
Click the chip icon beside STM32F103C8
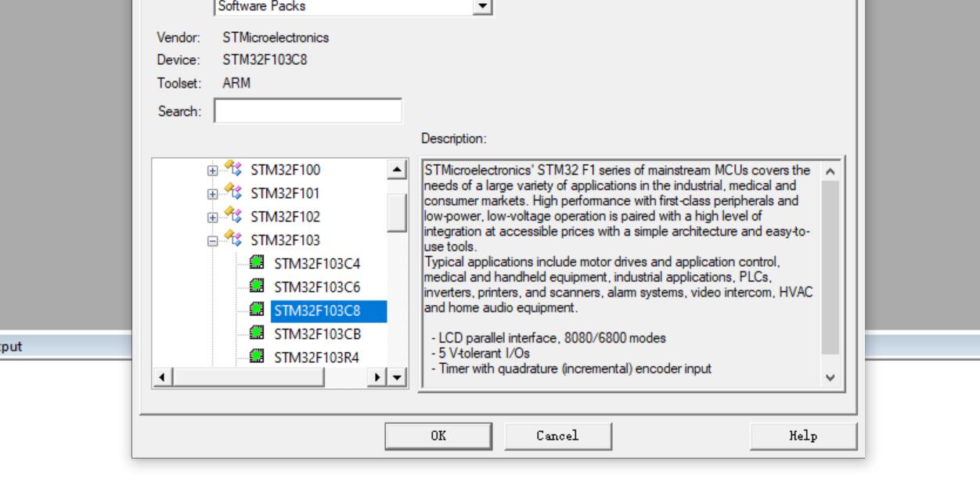(256, 311)
